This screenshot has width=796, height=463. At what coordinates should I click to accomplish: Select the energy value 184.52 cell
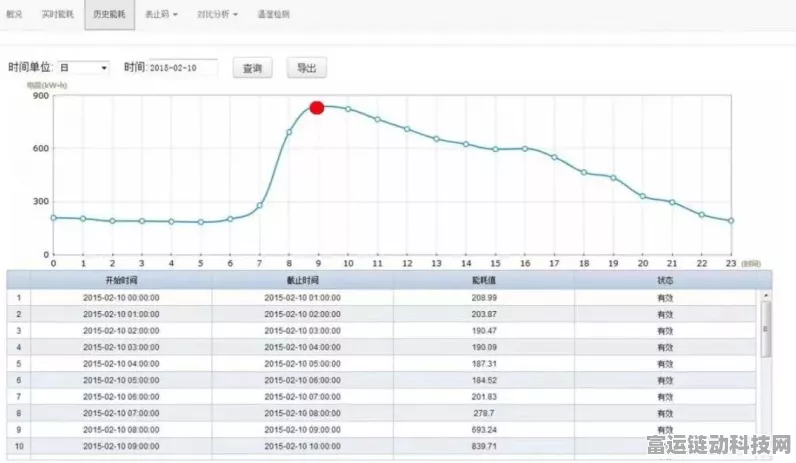(484, 380)
